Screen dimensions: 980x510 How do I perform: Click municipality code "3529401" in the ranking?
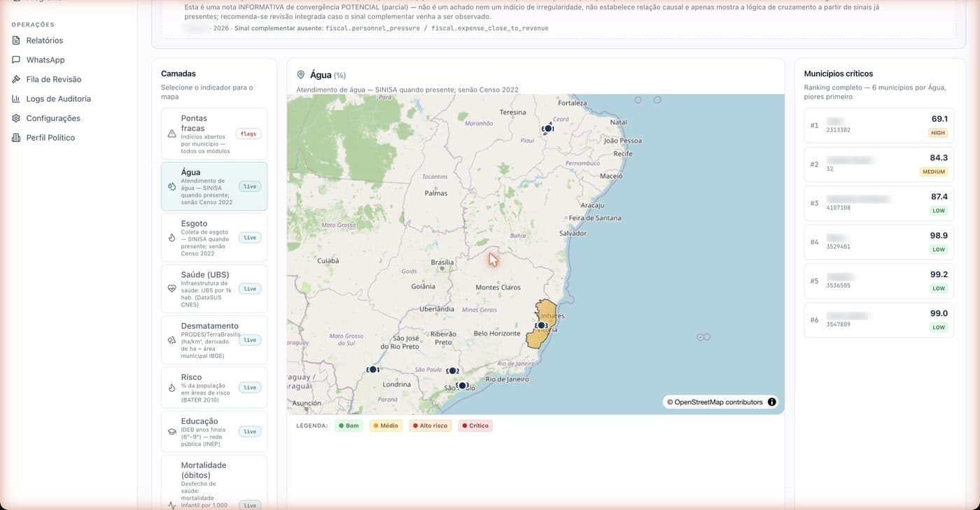(x=838, y=247)
